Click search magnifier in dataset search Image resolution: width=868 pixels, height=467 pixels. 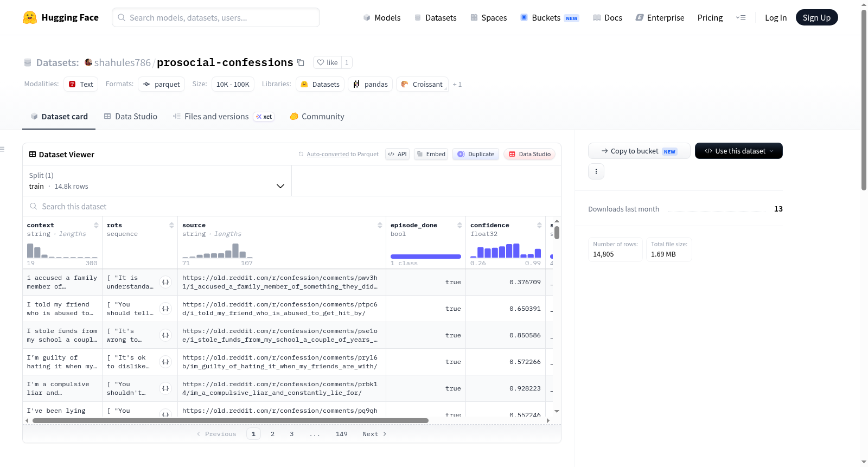34,206
